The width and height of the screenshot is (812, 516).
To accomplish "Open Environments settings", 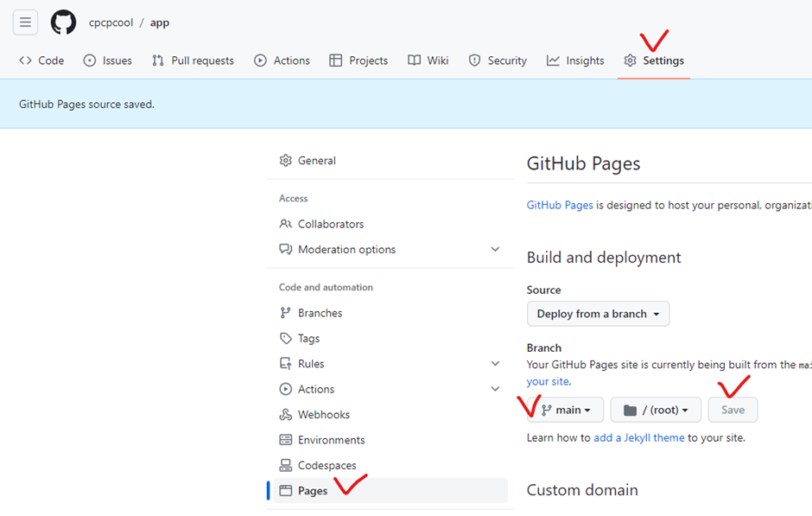I will pos(390,440).
